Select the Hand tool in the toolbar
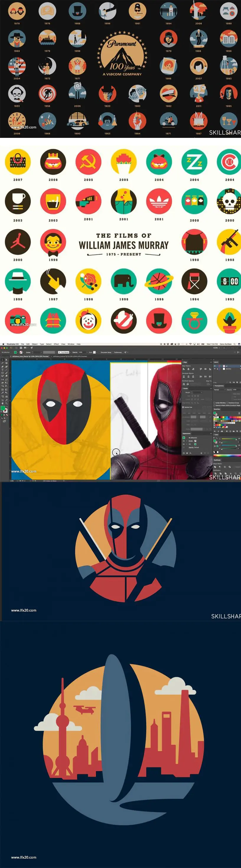The width and height of the screenshot is (241, 868). pos(2,403)
